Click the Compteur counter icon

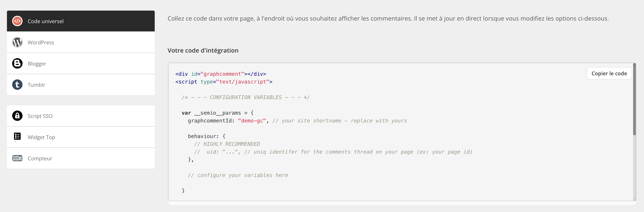click(x=17, y=158)
